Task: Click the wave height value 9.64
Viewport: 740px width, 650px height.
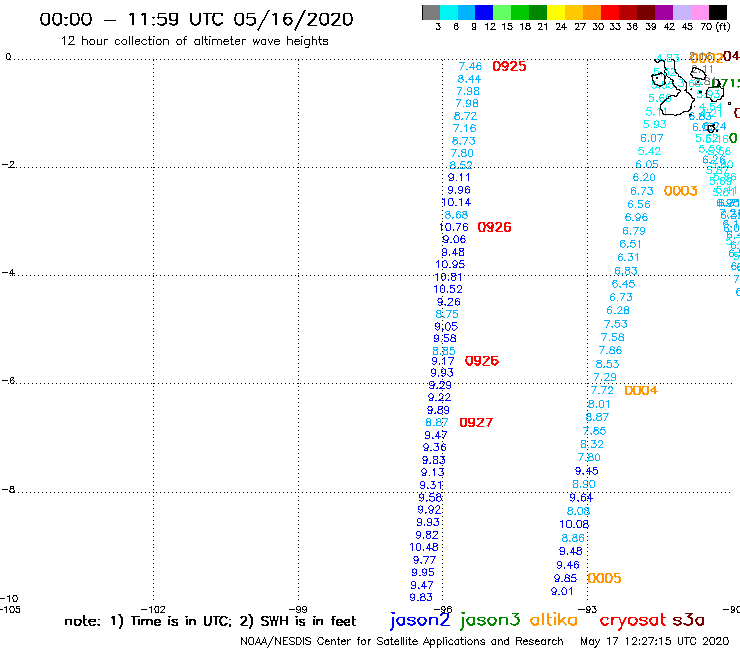Action: [581, 498]
